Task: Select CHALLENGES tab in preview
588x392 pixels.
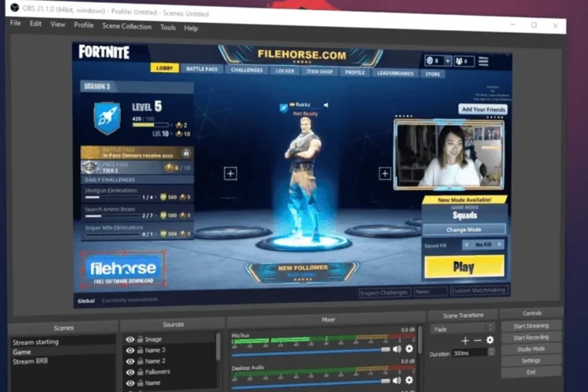Action: click(247, 70)
